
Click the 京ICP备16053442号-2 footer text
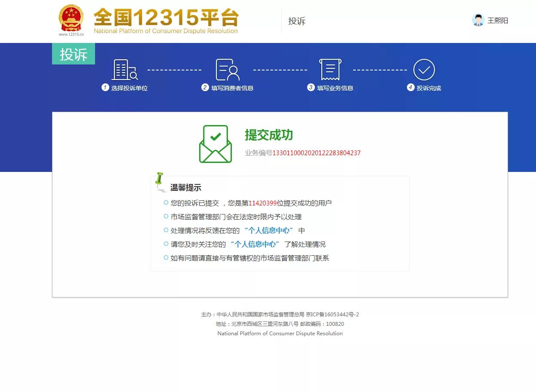[332, 315]
